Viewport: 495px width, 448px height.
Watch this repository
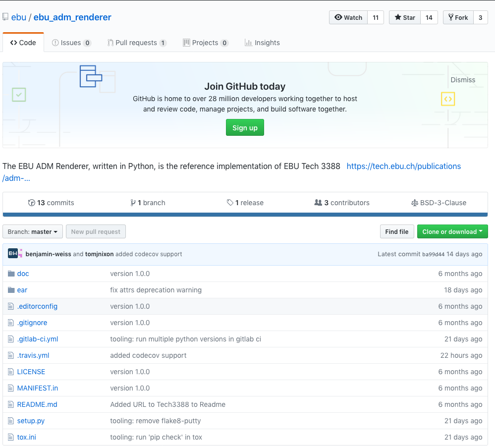point(348,17)
